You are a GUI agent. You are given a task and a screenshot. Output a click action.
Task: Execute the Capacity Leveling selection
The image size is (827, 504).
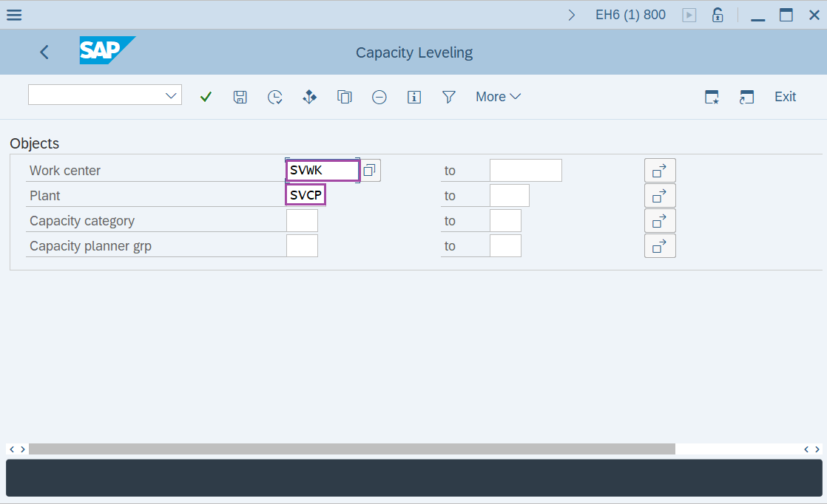tap(206, 96)
